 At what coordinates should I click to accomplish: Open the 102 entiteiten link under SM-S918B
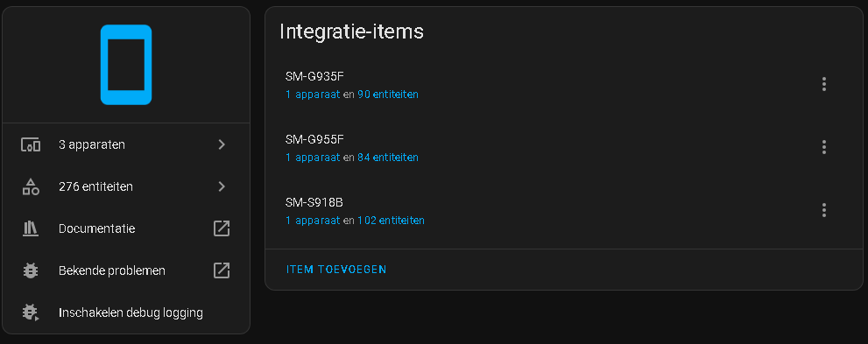click(x=391, y=221)
